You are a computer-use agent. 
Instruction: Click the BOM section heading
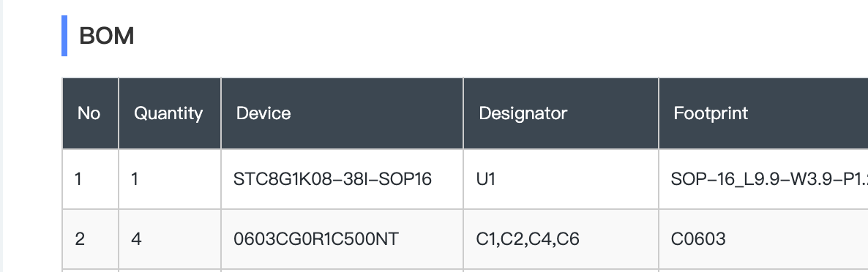coord(106,36)
